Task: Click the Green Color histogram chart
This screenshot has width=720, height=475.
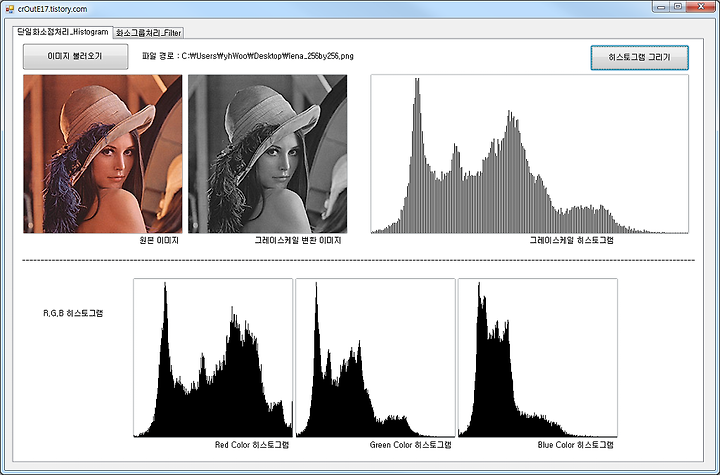Action: (375, 357)
